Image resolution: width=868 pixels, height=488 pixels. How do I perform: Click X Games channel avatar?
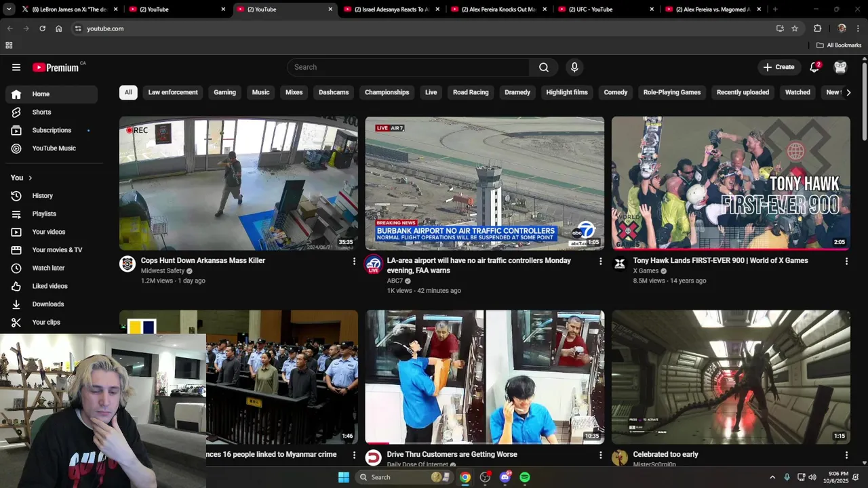(x=619, y=264)
